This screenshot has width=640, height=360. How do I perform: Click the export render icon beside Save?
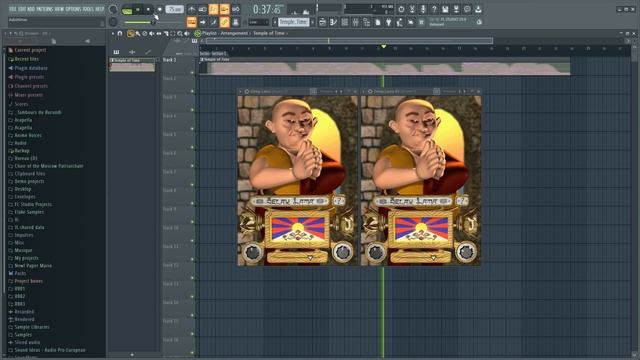click(x=456, y=9)
